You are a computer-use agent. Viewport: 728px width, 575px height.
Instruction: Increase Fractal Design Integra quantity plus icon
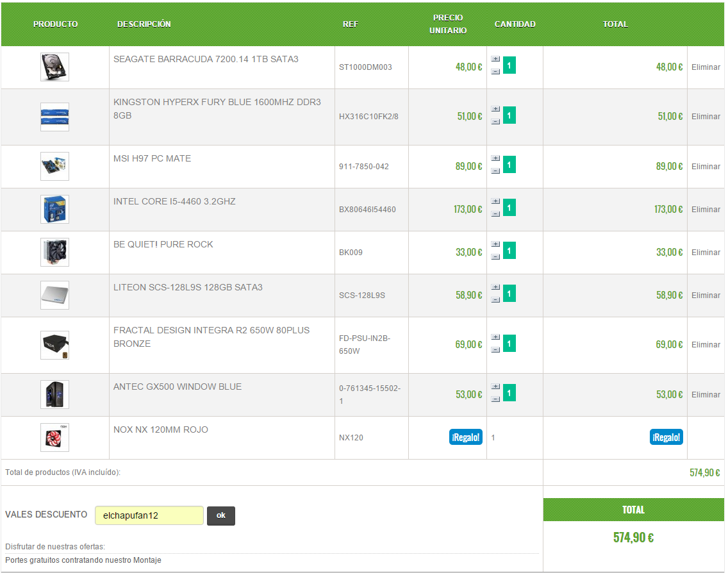495,337
